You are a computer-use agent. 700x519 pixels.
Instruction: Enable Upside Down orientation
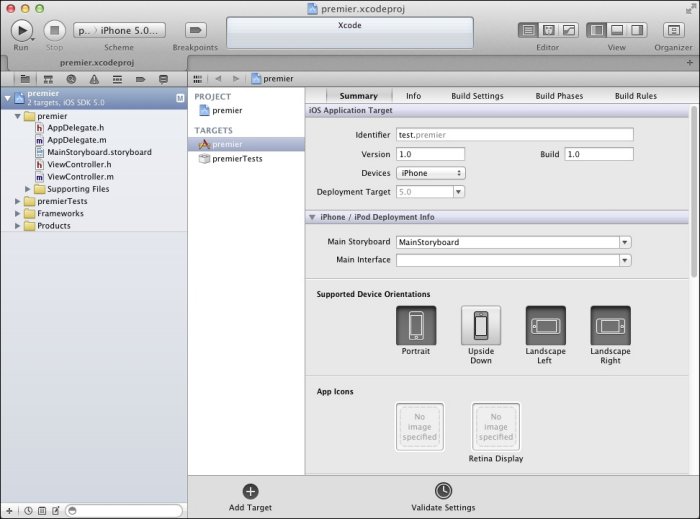point(481,326)
